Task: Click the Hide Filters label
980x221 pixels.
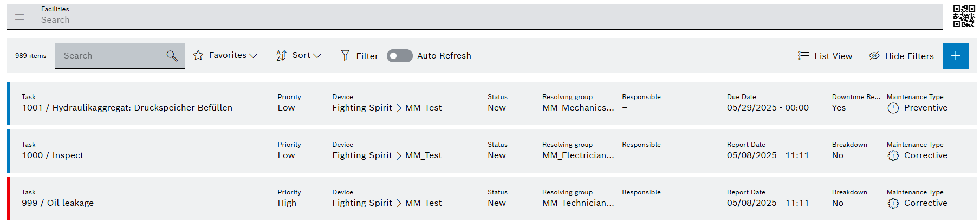Action: point(910,56)
